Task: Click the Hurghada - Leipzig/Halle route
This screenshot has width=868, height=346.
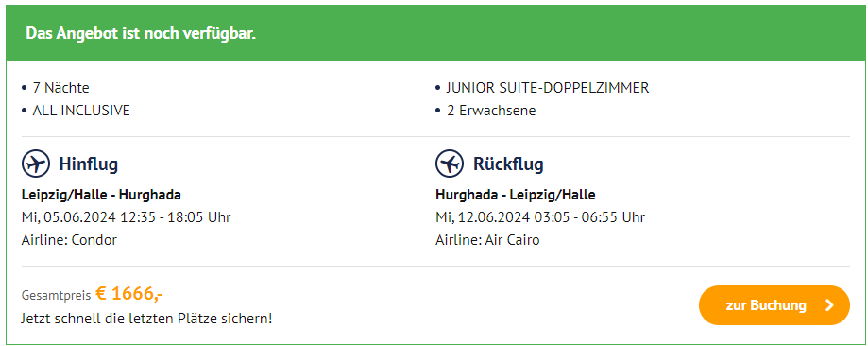Action: tap(516, 195)
